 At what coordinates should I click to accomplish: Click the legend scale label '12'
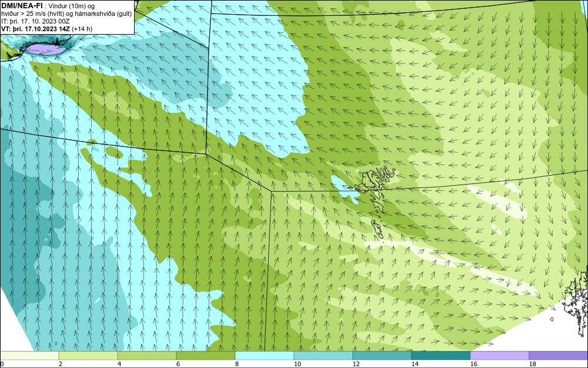click(x=356, y=364)
